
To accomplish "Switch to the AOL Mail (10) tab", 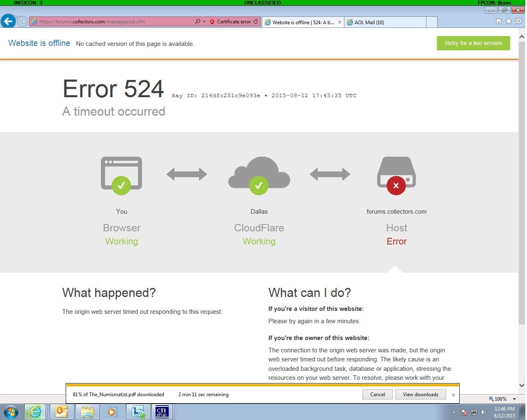I will (385, 22).
